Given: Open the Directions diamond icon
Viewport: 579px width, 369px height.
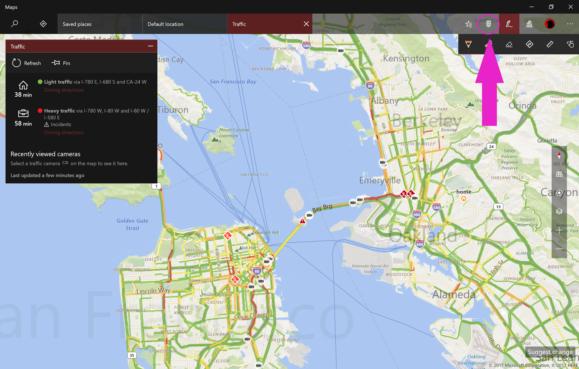Looking at the screenshot, I should pos(43,24).
